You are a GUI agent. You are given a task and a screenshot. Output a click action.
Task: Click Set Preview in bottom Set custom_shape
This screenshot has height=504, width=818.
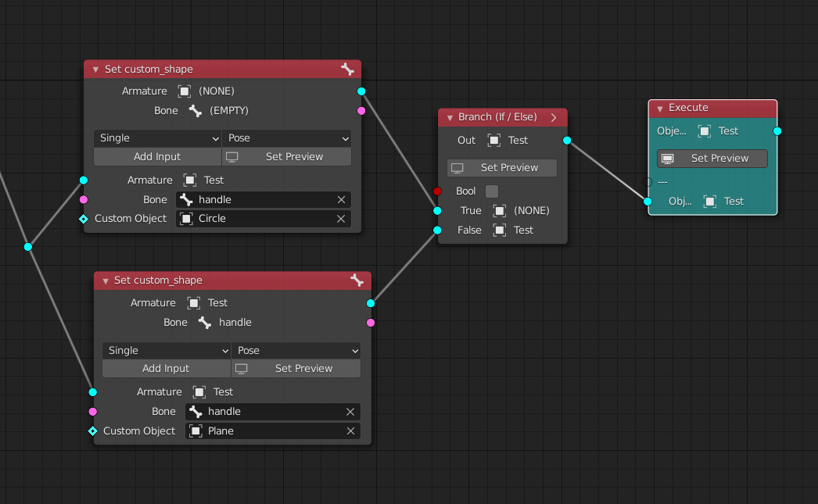(x=296, y=369)
